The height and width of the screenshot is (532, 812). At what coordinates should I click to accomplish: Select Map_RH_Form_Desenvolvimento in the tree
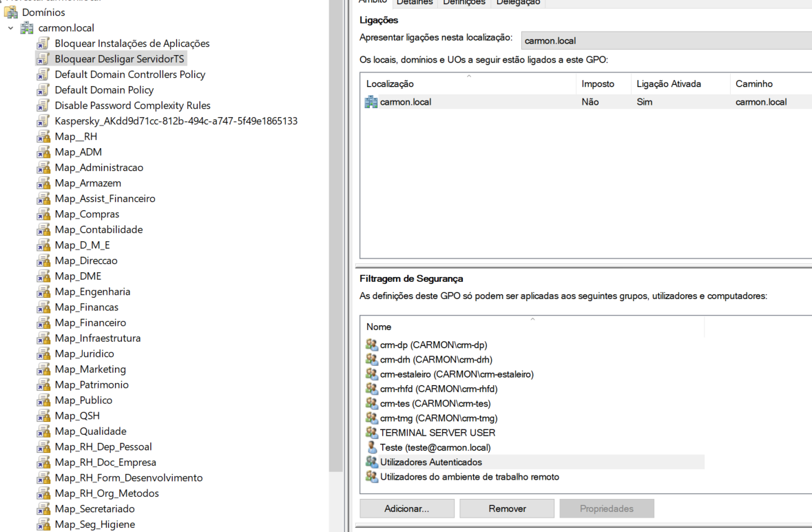tap(128, 478)
